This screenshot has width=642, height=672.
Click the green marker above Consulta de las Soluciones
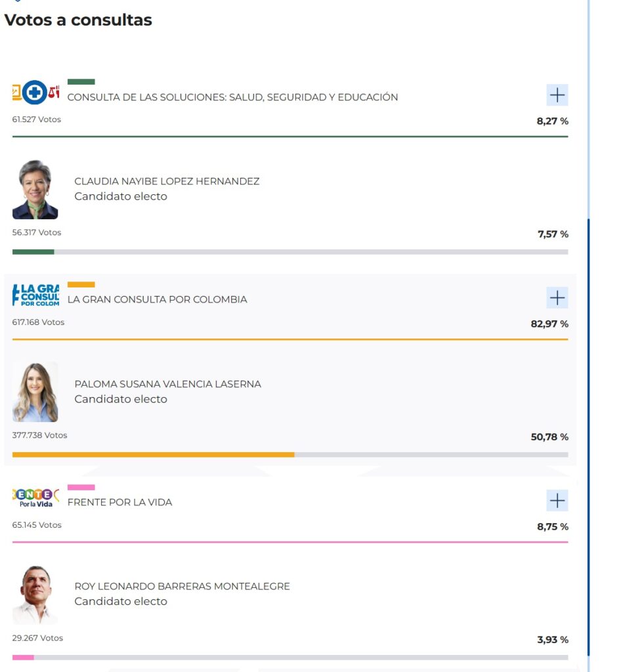coord(81,81)
